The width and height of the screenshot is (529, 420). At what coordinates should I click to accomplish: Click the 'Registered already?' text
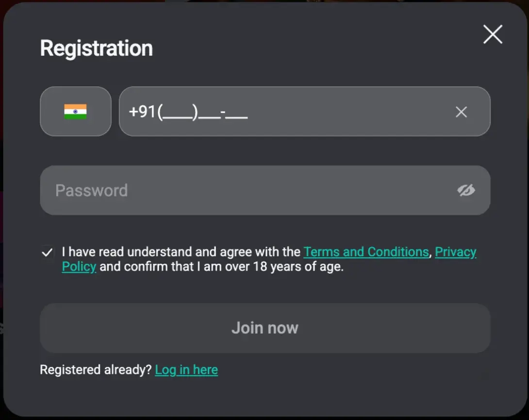(x=96, y=370)
